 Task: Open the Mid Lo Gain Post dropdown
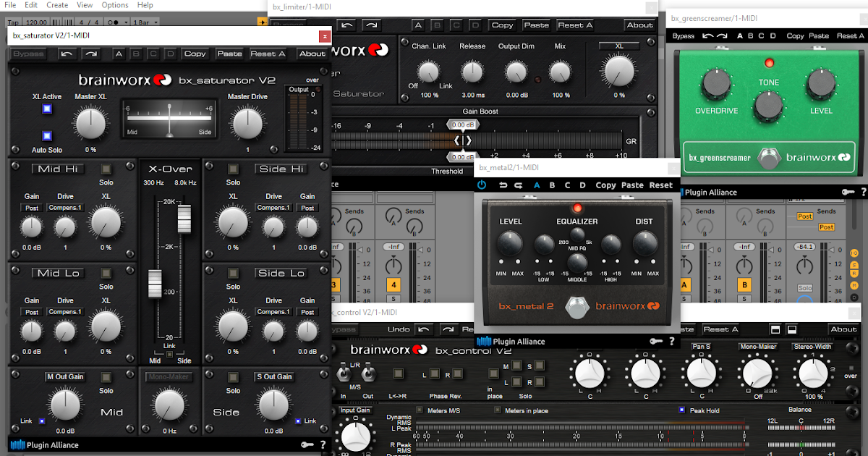tap(32, 312)
